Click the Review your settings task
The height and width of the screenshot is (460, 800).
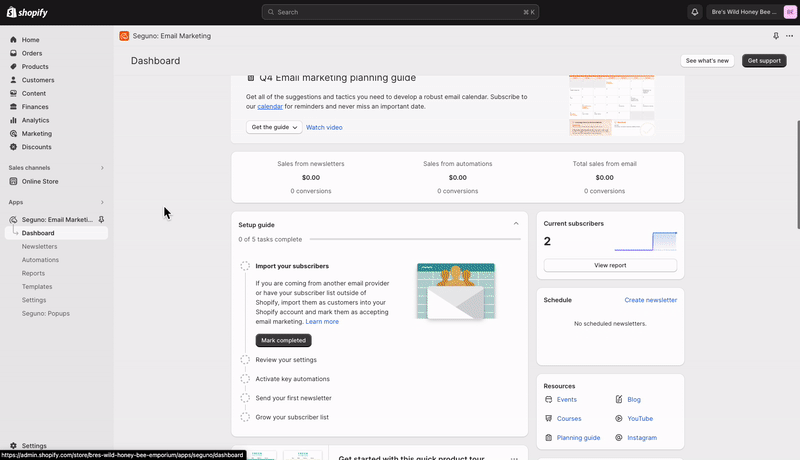pos(286,360)
